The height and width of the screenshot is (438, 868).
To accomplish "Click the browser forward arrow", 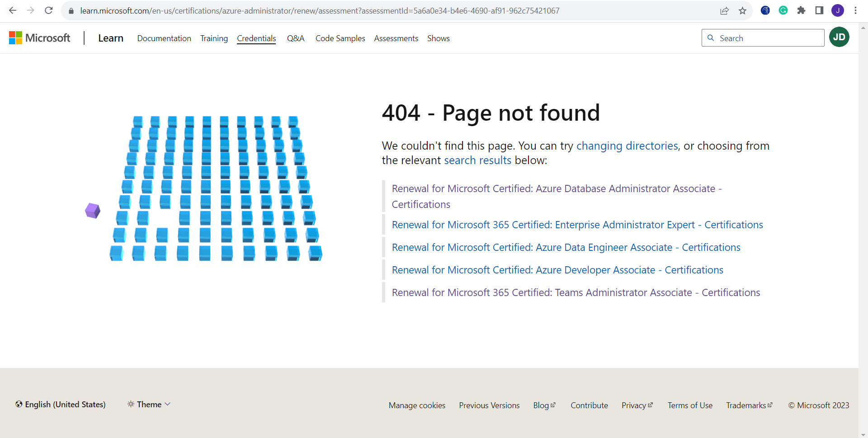I will [x=31, y=10].
